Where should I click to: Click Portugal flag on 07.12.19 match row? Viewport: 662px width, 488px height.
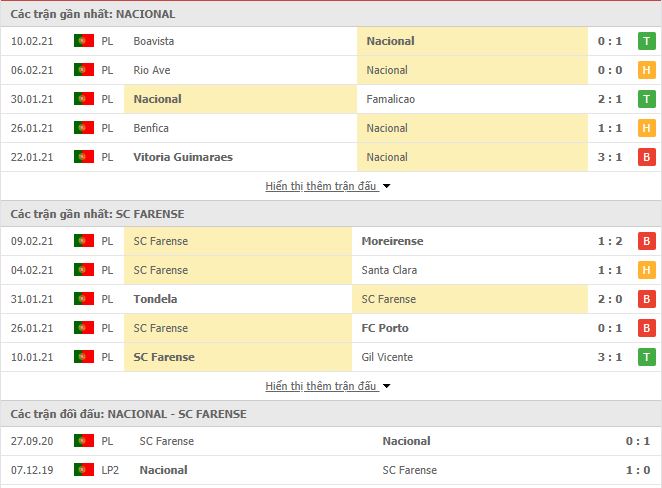pos(84,469)
